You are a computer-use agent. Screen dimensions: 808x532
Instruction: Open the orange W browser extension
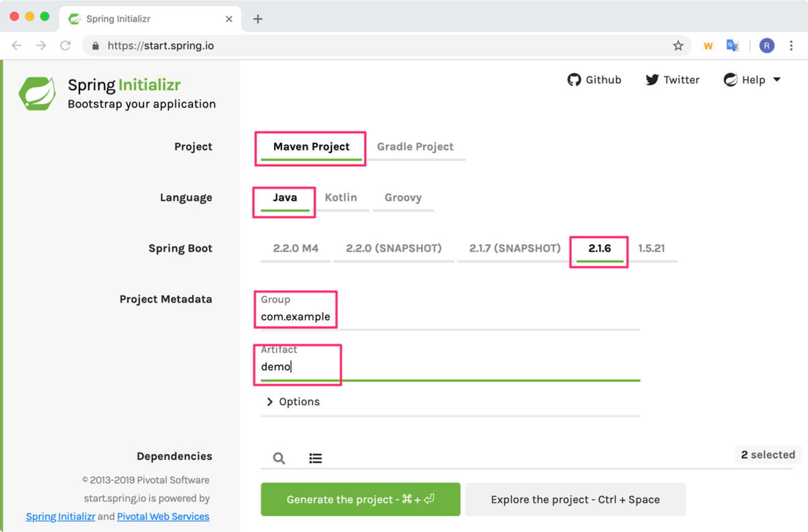tap(708, 45)
